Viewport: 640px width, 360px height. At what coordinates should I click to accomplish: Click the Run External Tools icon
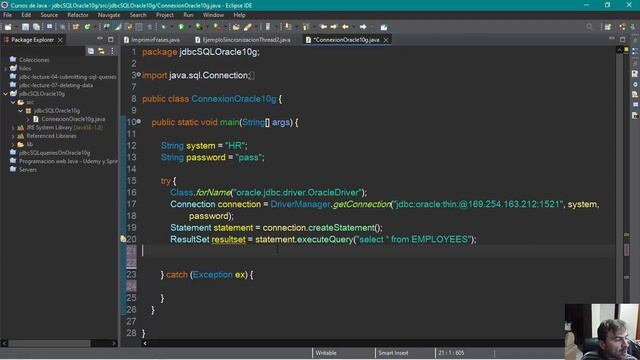pyautogui.click(x=217, y=27)
